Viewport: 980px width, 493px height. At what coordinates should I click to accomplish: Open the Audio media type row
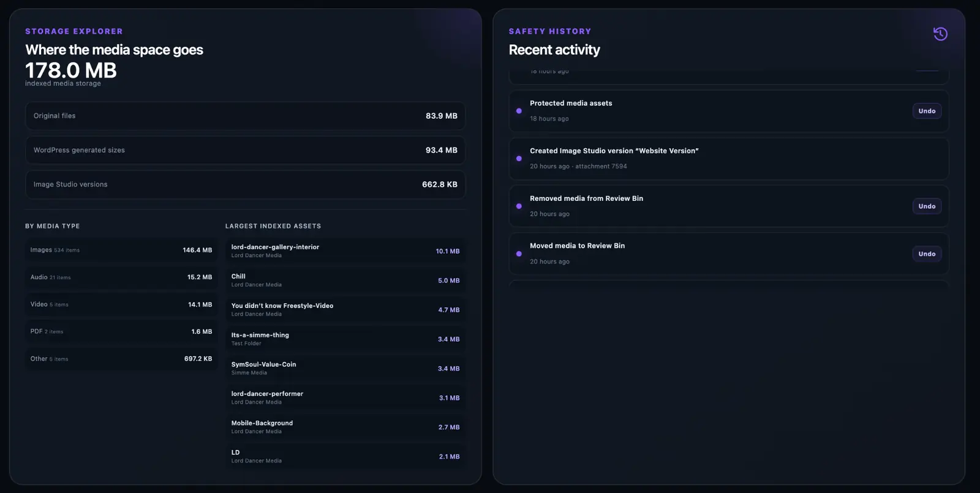pos(121,277)
